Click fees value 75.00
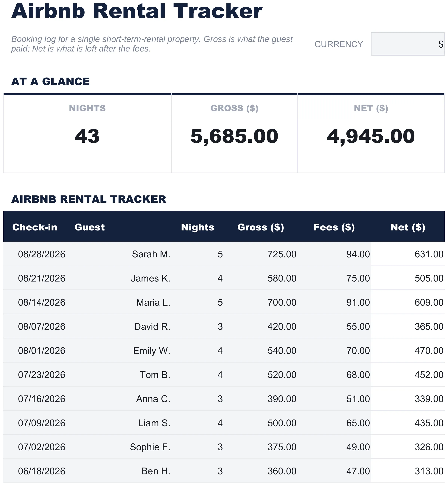This screenshot has height=486, width=448. pos(358,278)
